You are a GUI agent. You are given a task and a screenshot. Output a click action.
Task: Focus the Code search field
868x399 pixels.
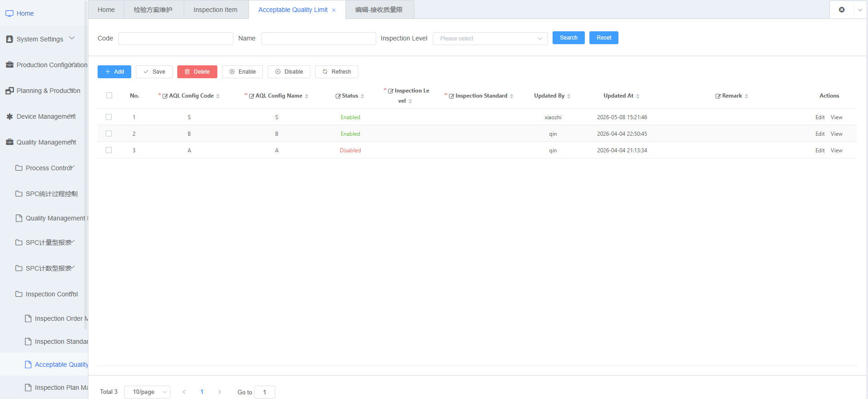[176, 39]
